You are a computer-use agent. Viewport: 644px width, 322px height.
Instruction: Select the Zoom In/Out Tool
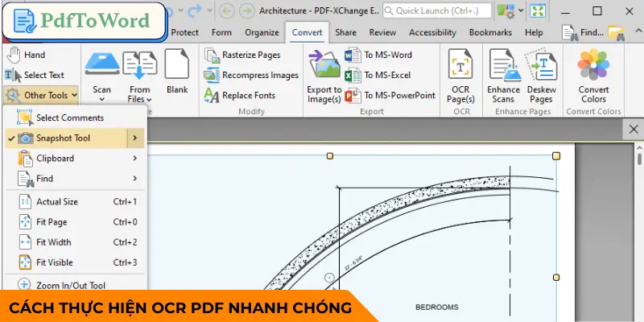(x=75, y=285)
